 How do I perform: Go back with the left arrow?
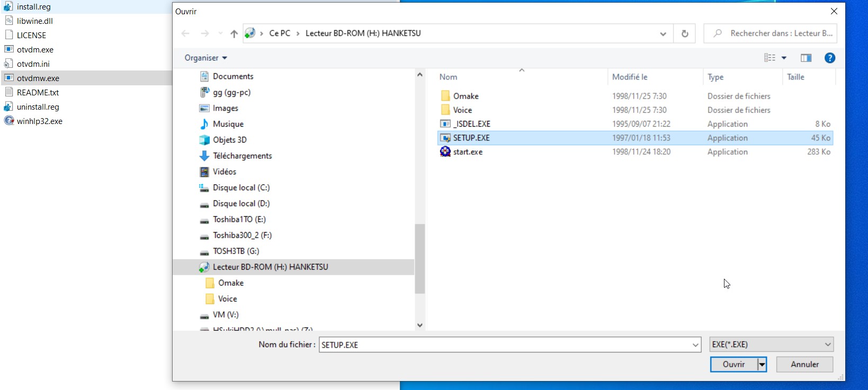click(x=185, y=33)
